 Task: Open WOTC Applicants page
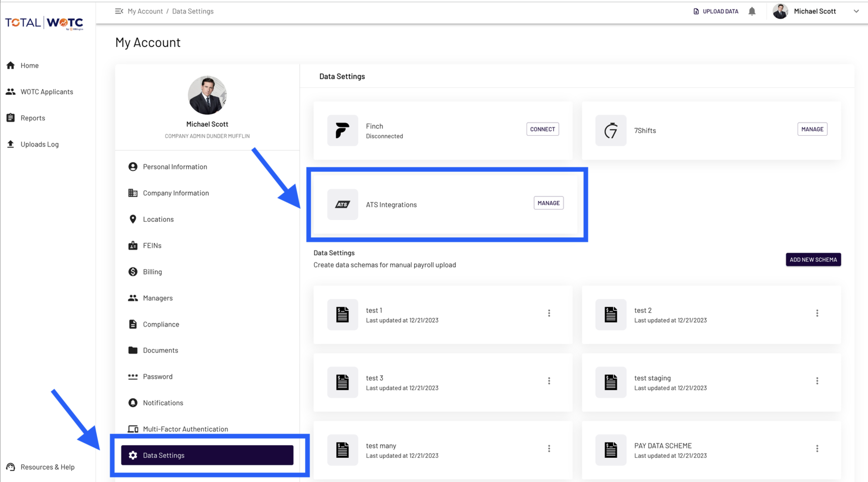[47, 92]
